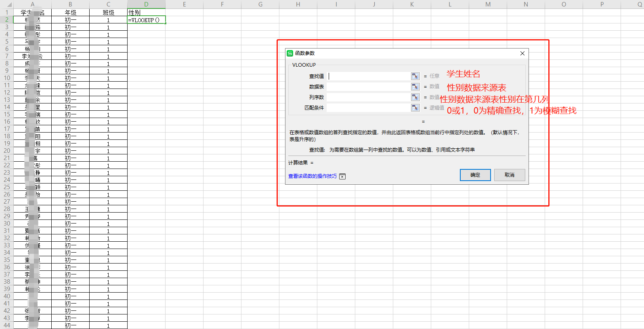Image resolution: width=644 pixels, height=329 pixels.
Task: Open the 查看该函数的操作技巧 link
Action: [x=312, y=176]
